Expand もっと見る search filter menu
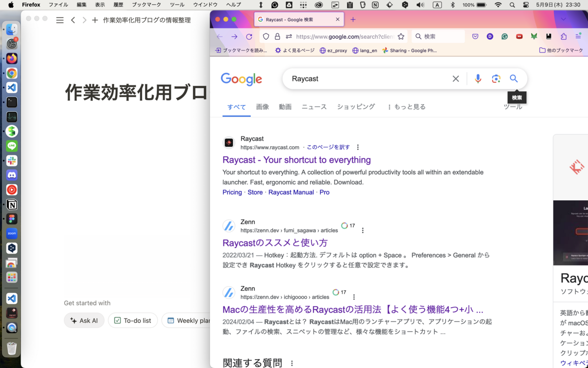This screenshot has width=588, height=368. [x=406, y=106]
